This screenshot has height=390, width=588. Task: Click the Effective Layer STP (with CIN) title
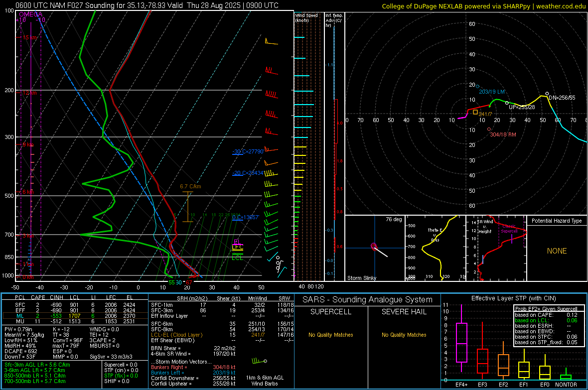coord(513,298)
